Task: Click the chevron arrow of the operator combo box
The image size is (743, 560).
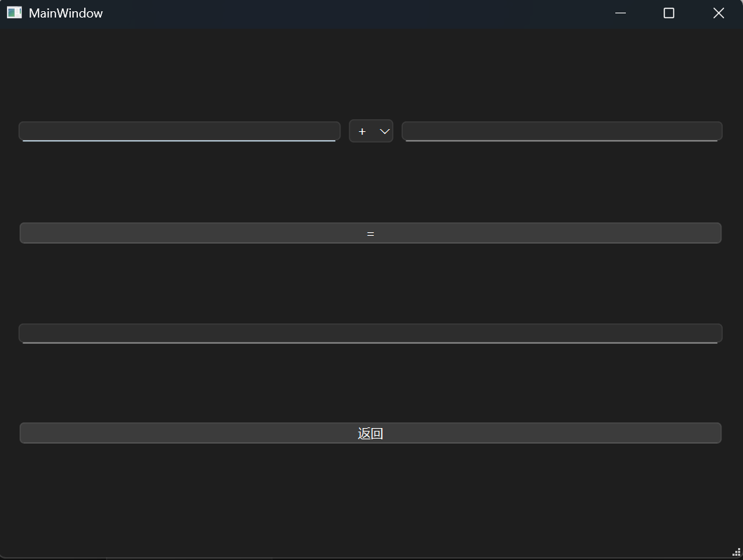Action: pos(384,131)
